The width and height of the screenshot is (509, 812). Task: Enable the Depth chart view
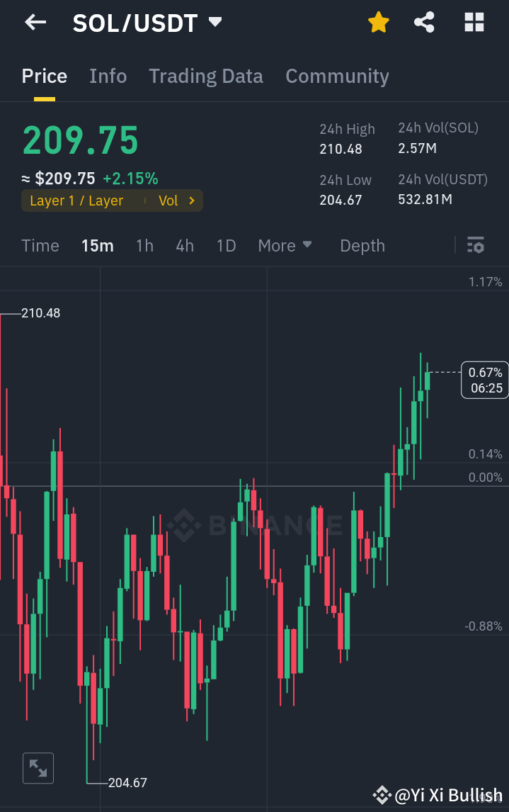click(x=362, y=245)
